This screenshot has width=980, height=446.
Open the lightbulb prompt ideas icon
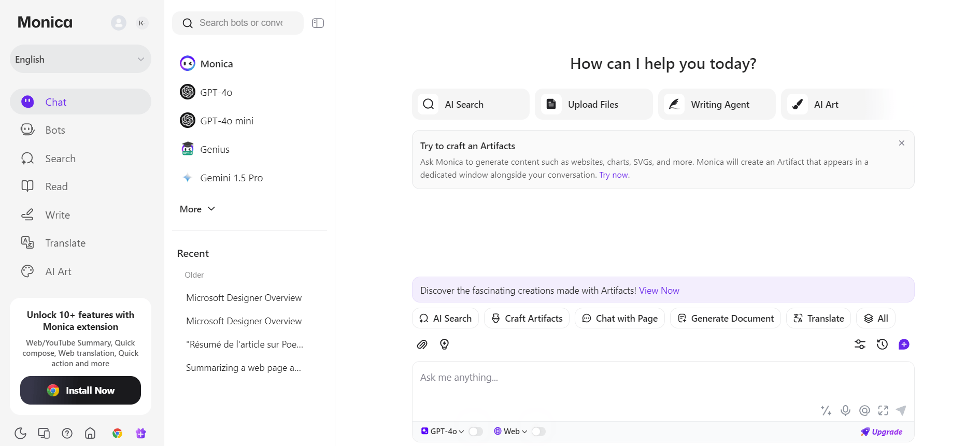[x=444, y=344]
